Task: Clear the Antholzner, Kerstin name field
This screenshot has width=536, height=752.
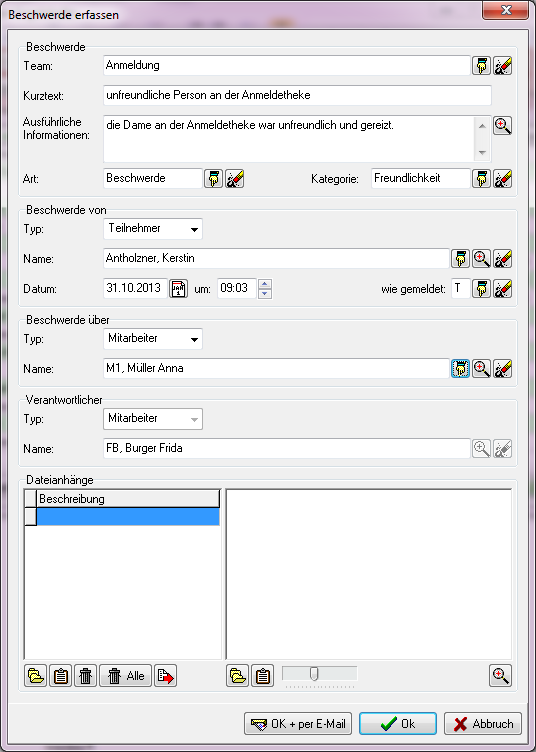Action: [x=502, y=259]
